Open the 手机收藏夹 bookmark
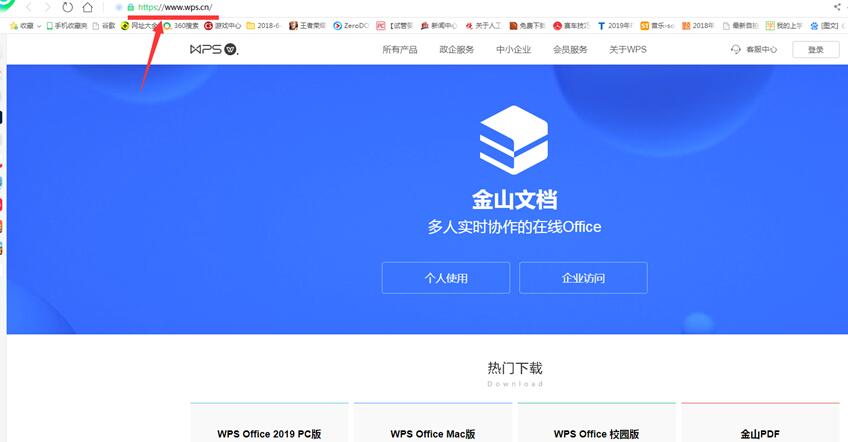This screenshot has height=442, width=848. [x=67, y=25]
